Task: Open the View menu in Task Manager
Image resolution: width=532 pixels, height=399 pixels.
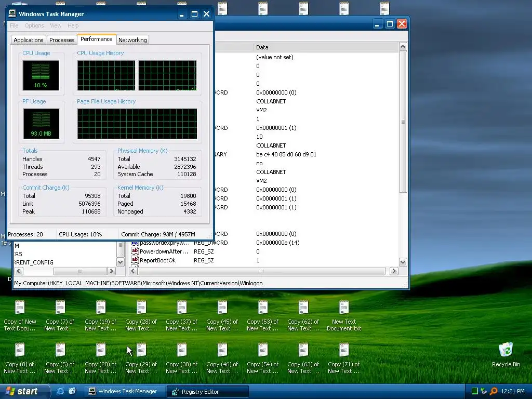Action: [56, 25]
